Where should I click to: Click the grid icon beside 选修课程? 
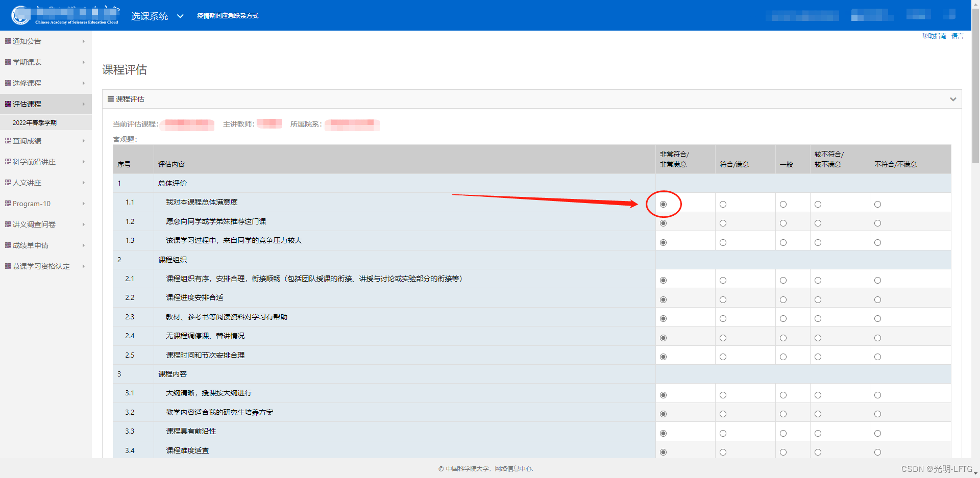pos(8,83)
